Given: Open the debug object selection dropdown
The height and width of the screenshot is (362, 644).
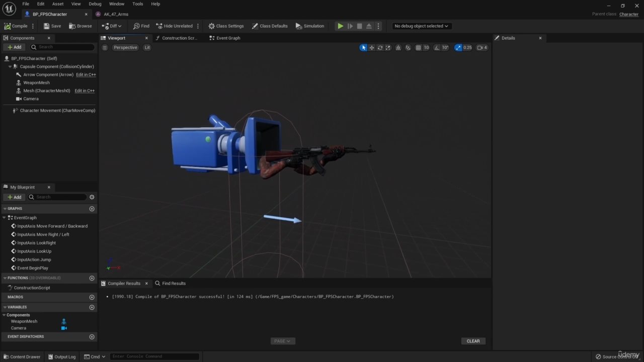Looking at the screenshot, I should tap(421, 26).
